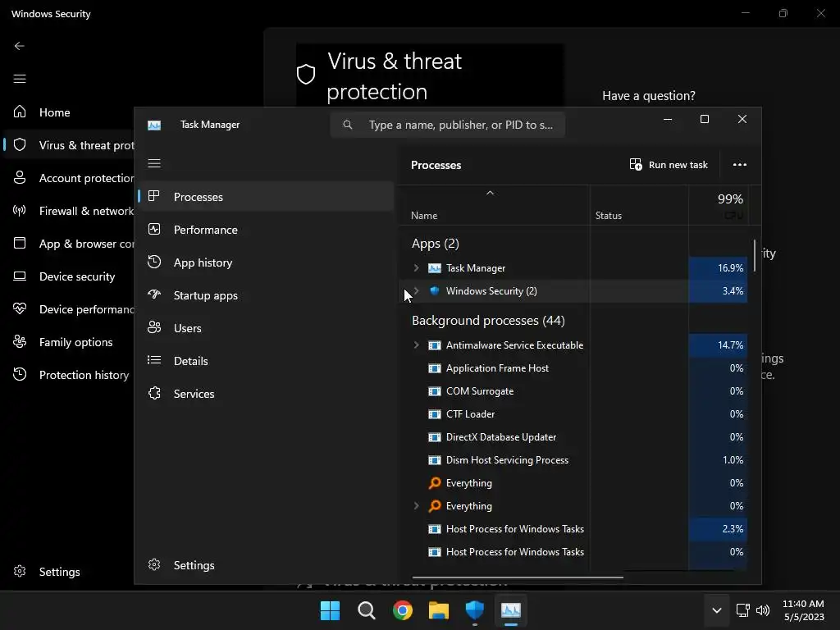Select Virus & threat protection in sidebar
This screenshot has width=840, height=630.
(67, 145)
